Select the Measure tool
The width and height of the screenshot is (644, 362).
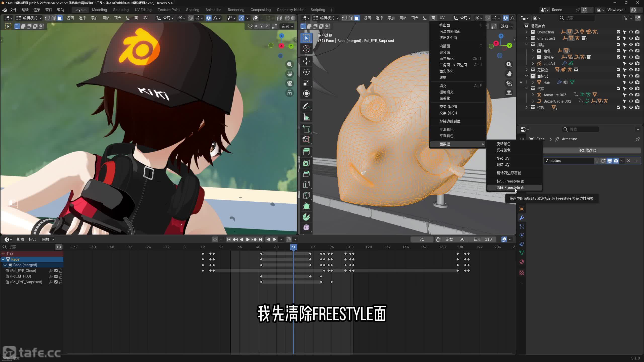[x=306, y=117]
